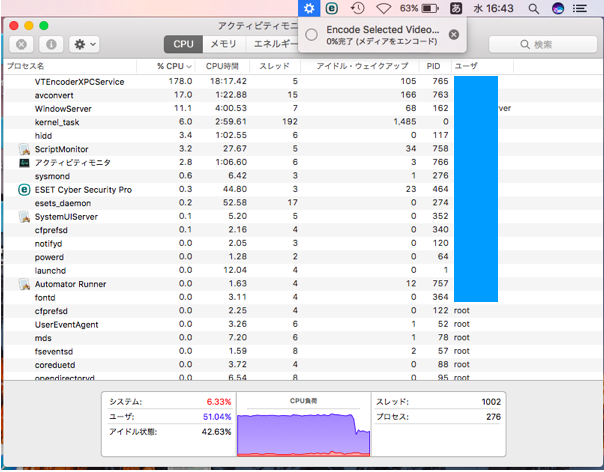Select the CPU tab

[x=184, y=45]
